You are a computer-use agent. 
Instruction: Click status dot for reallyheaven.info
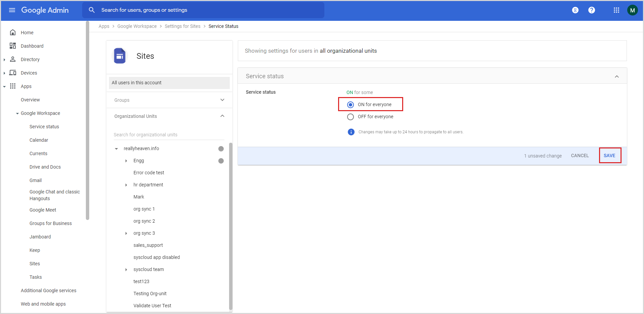[221, 149]
